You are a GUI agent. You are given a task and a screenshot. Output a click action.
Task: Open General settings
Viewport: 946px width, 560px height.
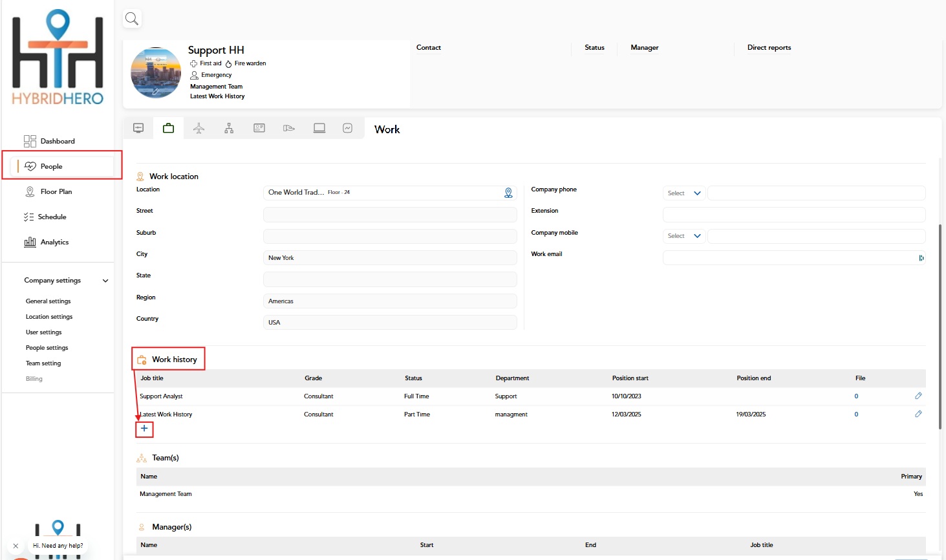(48, 301)
